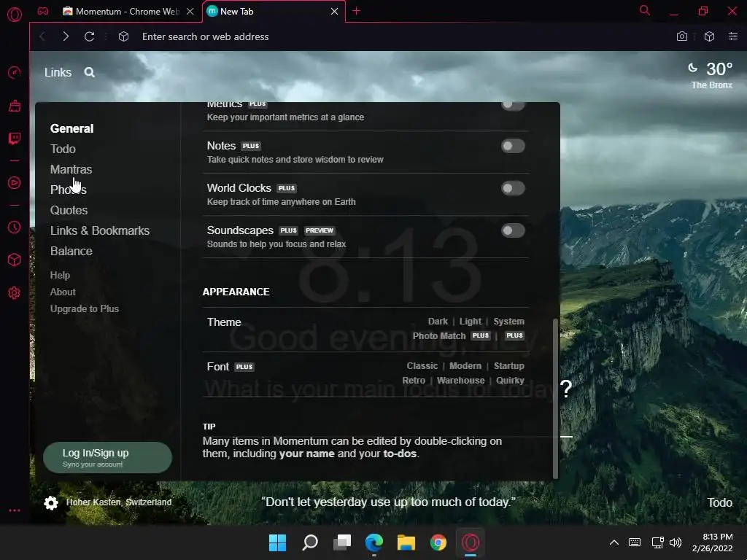This screenshot has height=560, width=747.
Task: Open Task View on the taskbar
Action: tap(342, 542)
